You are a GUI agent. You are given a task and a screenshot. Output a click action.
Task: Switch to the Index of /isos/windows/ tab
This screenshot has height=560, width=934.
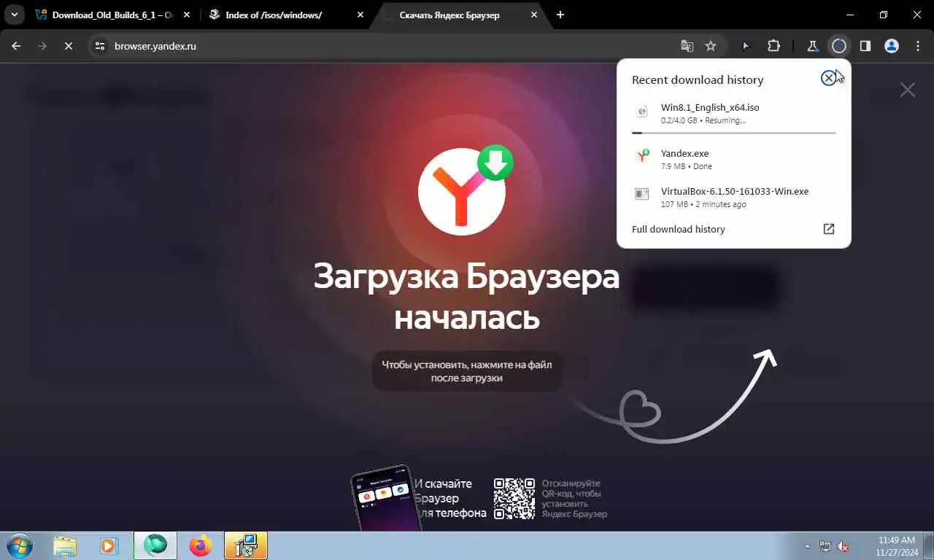click(x=285, y=15)
